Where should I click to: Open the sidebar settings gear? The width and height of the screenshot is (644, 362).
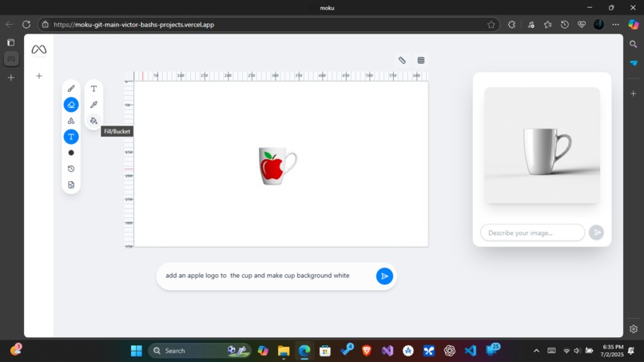pos(634,329)
